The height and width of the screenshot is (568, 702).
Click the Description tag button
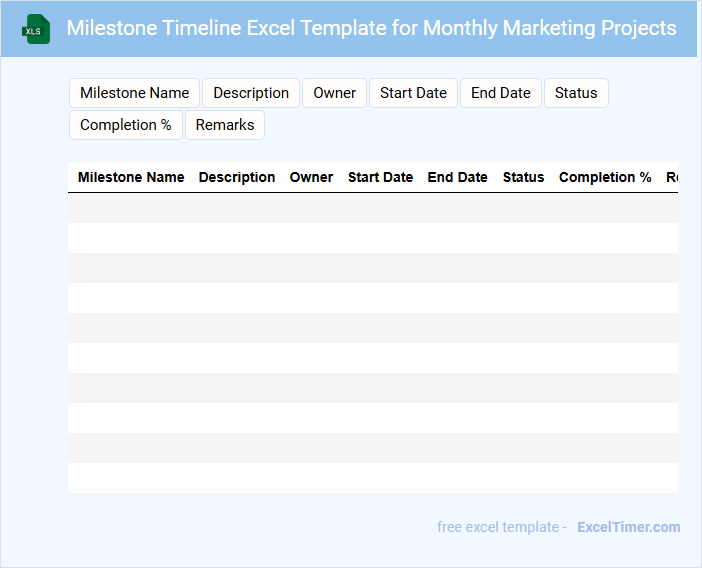[251, 93]
